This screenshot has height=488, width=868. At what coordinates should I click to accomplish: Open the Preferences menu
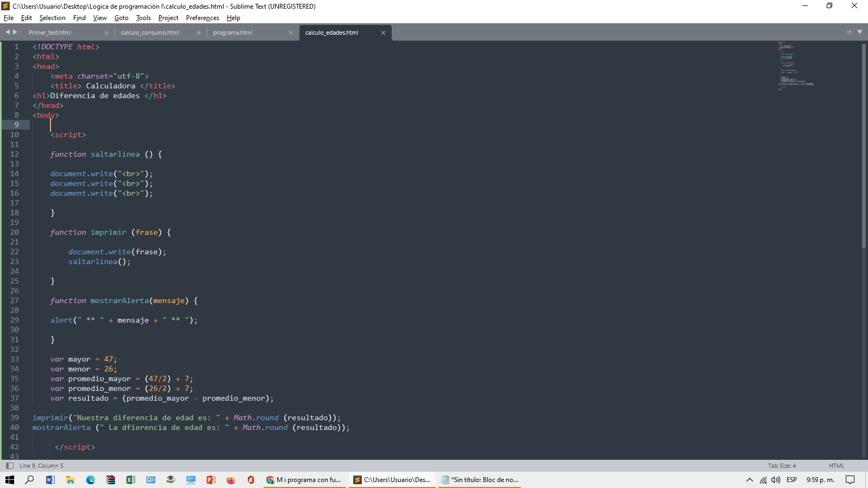coord(202,18)
